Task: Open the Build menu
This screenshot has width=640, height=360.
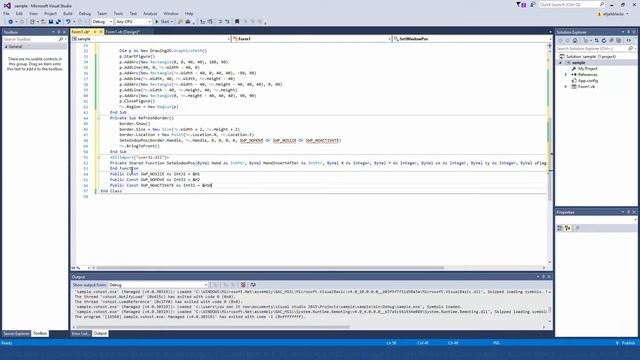Action: pos(68,13)
